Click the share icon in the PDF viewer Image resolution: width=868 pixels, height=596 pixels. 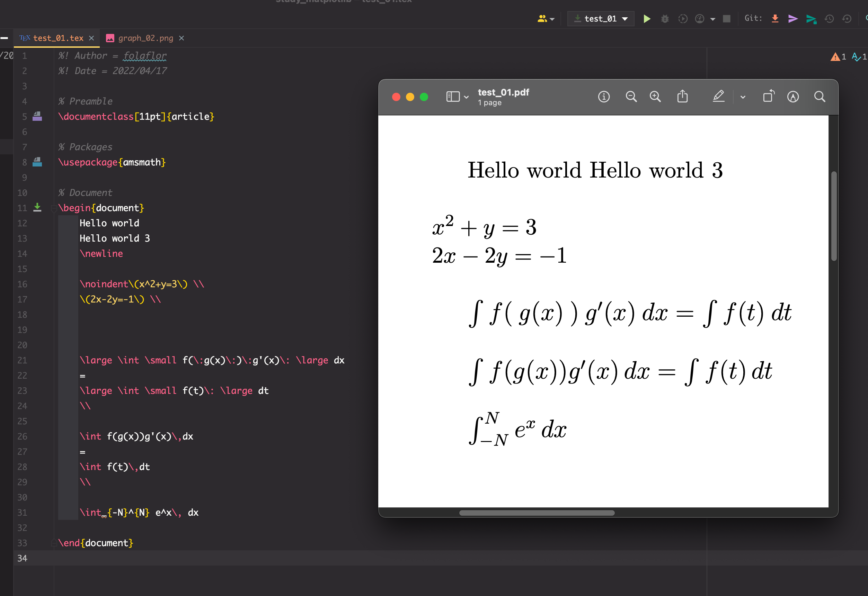(x=682, y=97)
